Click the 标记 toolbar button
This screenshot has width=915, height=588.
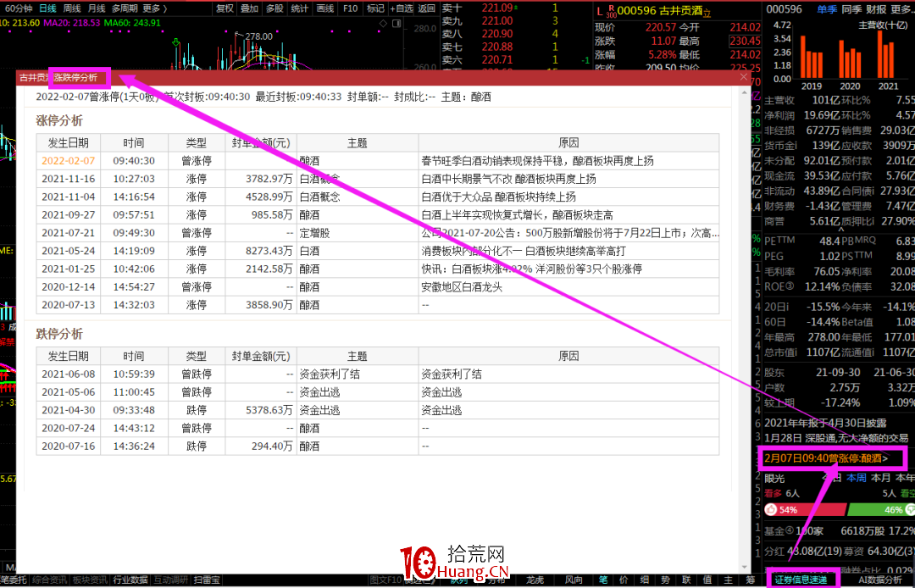coord(374,8)
